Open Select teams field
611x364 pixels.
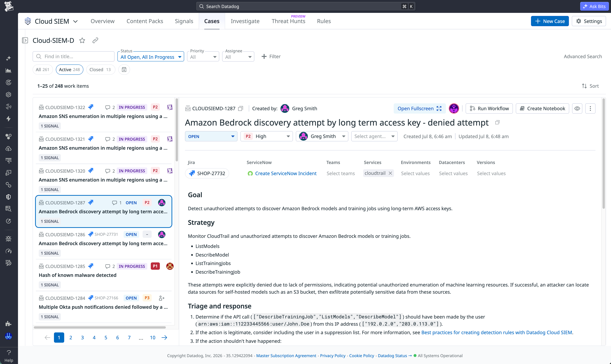(x=341, y=173)
